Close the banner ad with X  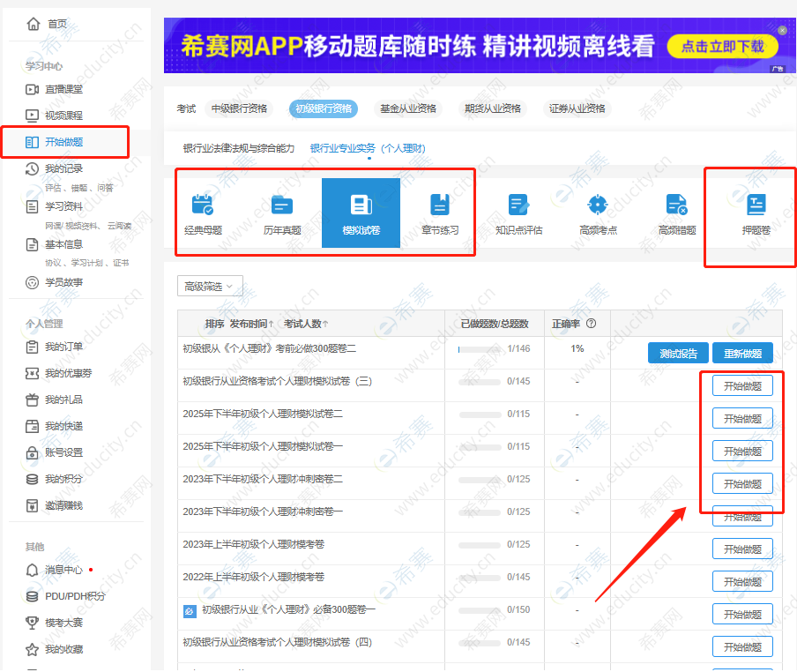782,31
